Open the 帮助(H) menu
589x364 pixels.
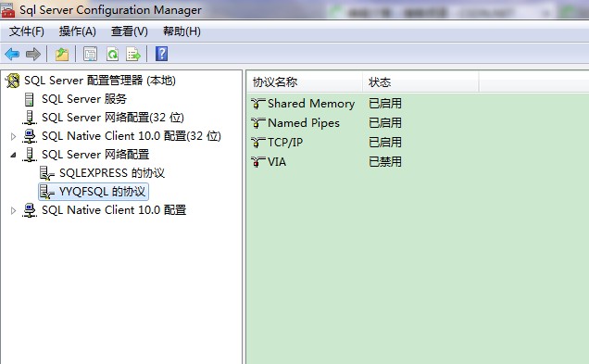(x=182, y=31)
